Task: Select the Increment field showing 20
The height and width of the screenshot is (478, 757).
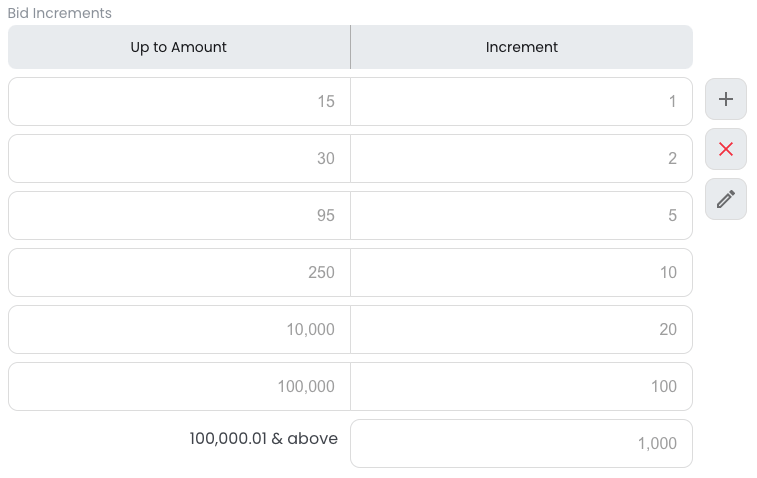Action: pos(521,330)
